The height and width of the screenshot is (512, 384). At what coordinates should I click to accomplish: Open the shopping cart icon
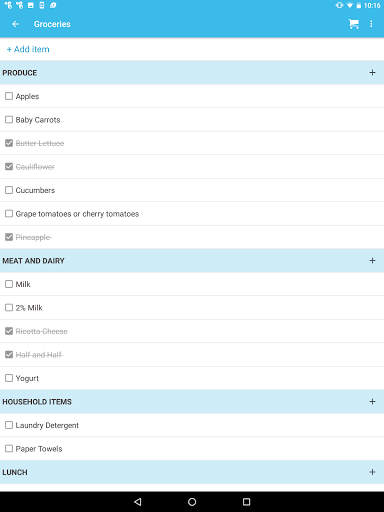click(354, 24)
